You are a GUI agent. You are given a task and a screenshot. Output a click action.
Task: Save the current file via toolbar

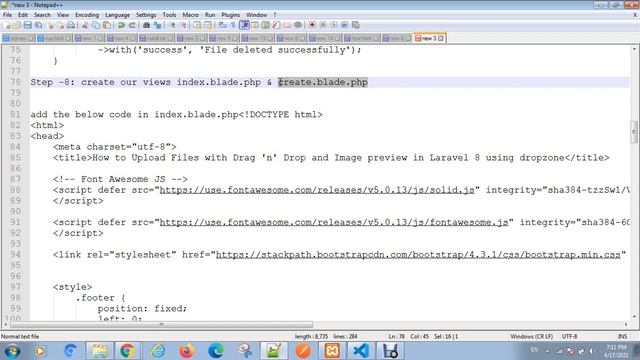point(27,25)
